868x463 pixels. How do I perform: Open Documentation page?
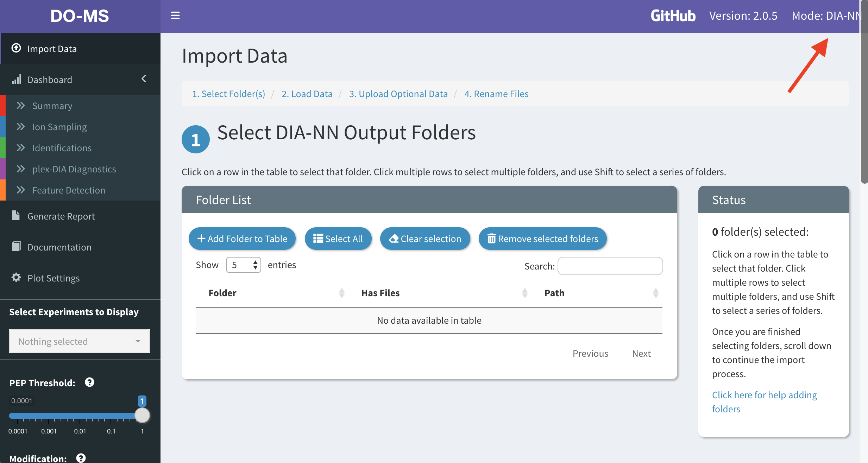click(x=80, y=247)
